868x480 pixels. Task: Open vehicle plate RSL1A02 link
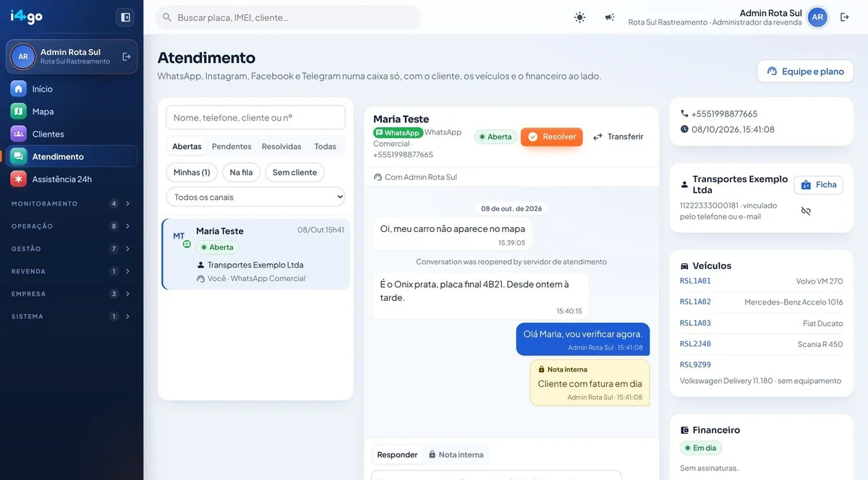[695, 302]
